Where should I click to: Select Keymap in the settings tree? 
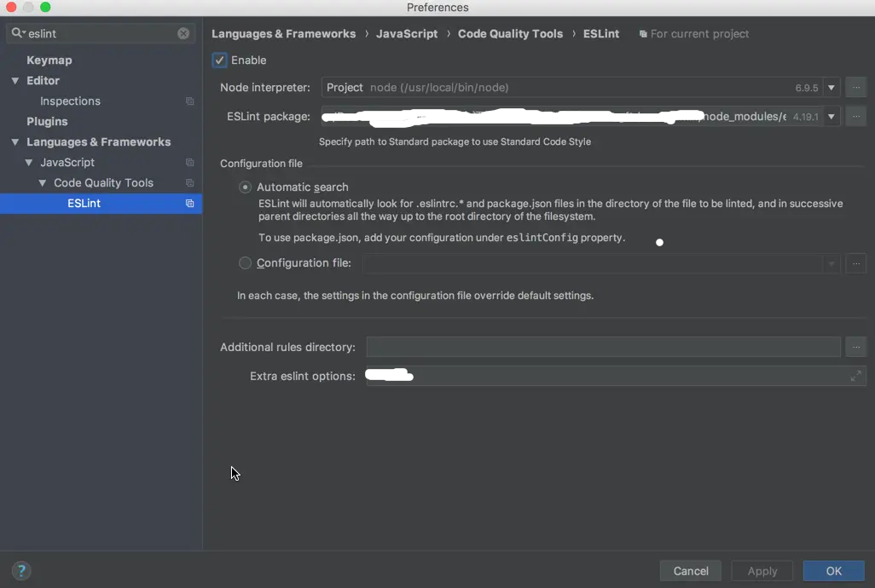[x=49, y=61]
